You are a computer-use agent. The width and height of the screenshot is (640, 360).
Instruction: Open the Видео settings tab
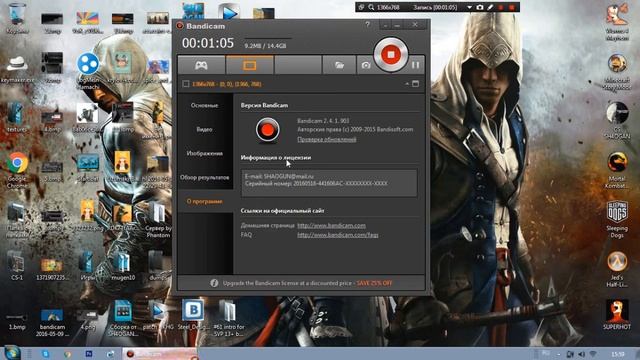pos(204,129)
